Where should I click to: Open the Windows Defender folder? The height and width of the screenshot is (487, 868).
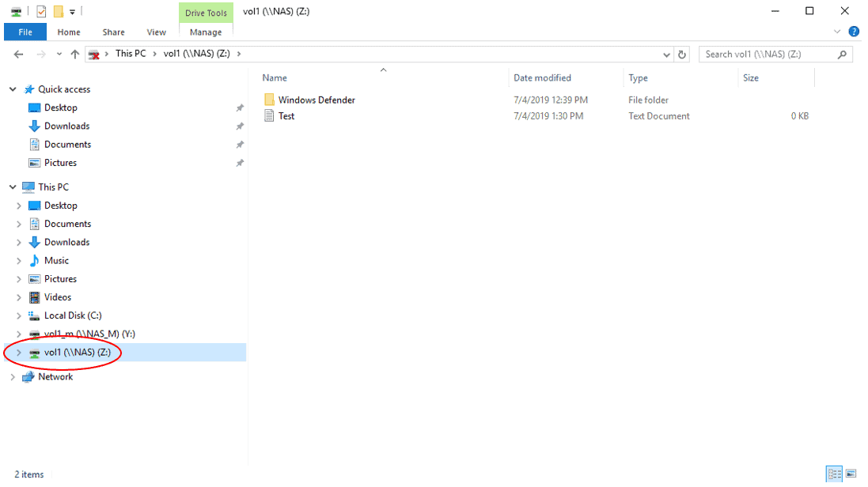[316, 100]
